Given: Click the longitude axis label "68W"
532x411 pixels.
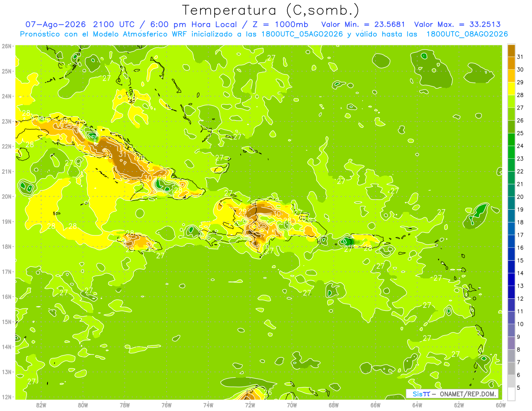Looking at the screenshot, I should [333, 405].
